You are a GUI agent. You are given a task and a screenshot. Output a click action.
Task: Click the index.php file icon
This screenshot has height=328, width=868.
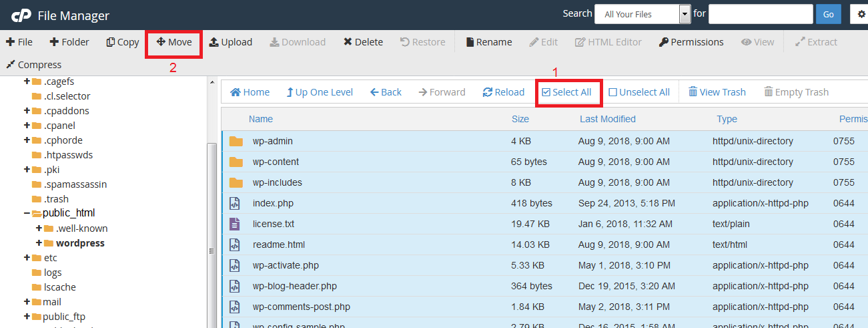[x=234, y=203]
